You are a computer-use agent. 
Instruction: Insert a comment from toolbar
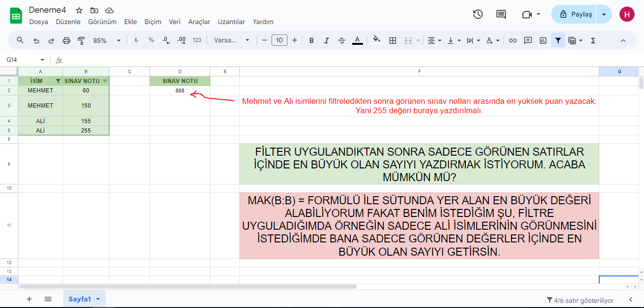tap(528, 41)
